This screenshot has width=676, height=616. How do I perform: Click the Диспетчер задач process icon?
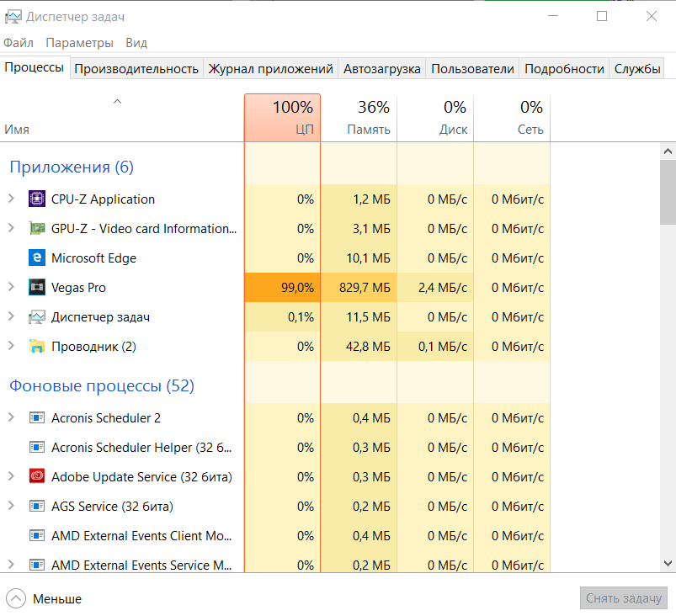(x=37, y=317)
